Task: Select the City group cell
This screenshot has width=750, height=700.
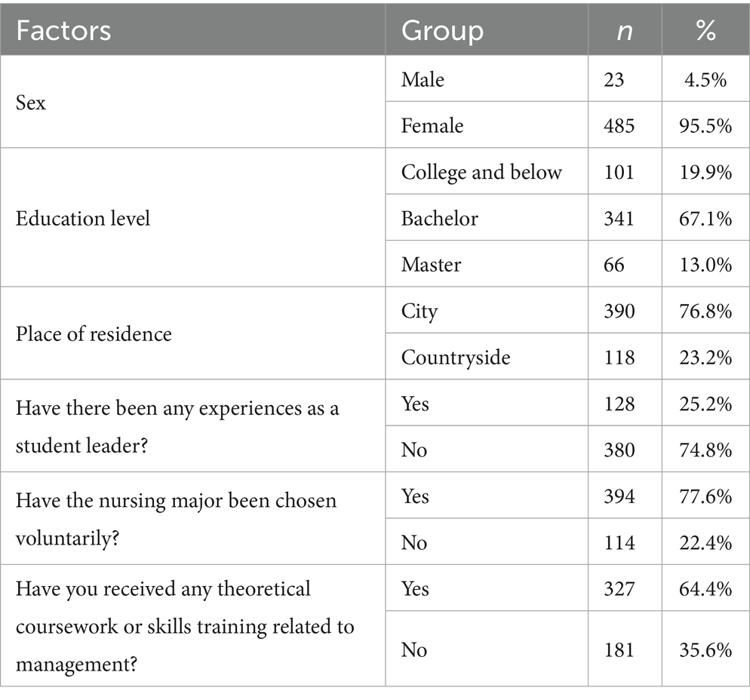Action: point(420,311)
